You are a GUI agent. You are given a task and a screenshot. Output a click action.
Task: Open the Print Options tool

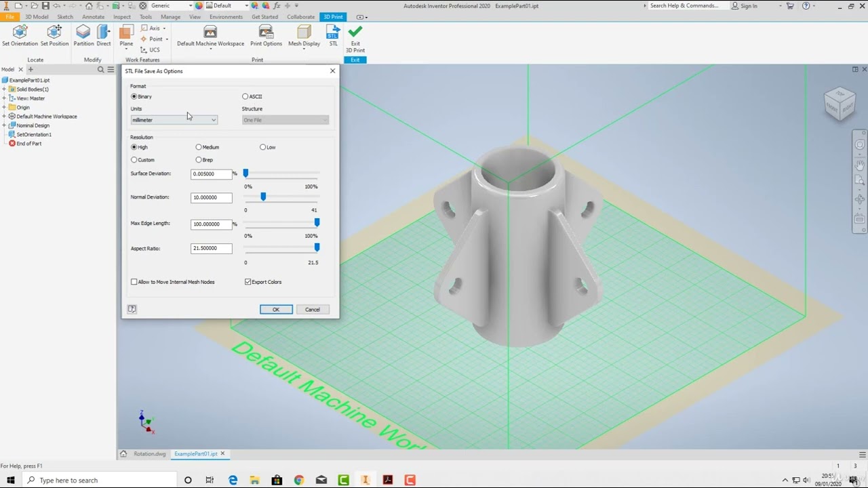(x=266, y=36)
